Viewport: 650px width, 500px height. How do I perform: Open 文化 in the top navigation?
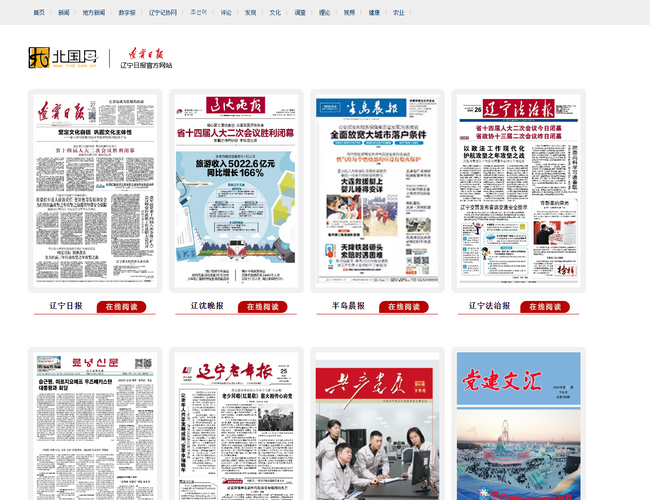click(275, 12)
